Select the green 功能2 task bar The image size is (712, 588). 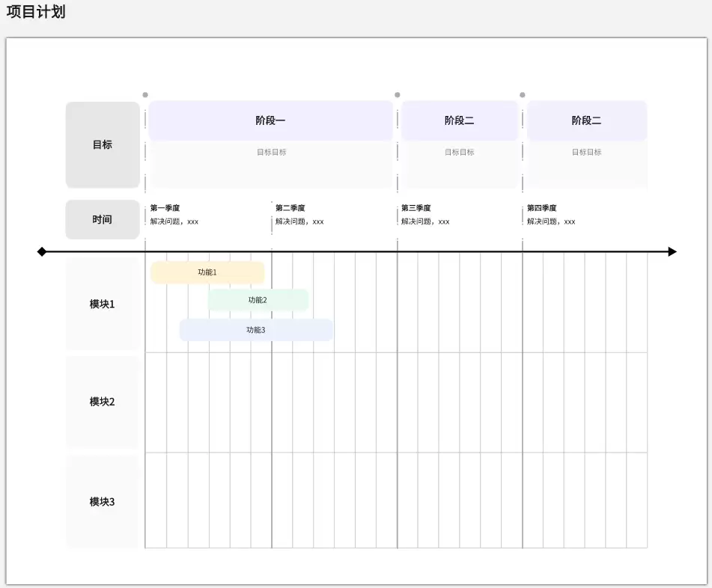pos(258,300)
